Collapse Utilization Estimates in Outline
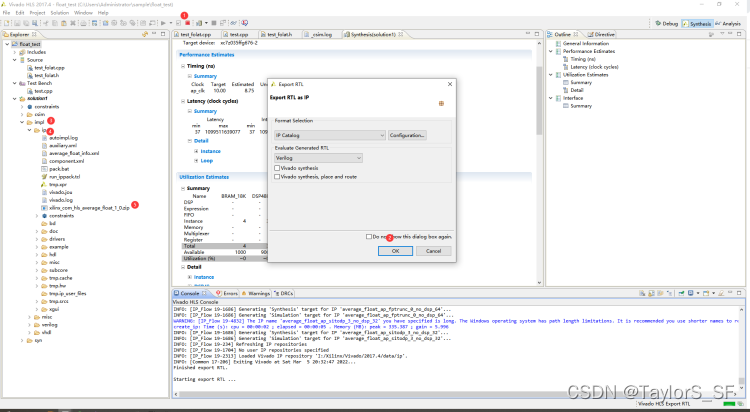Image resolution: width=750 pixels, height=412 pixels. (x=551, y=75)
